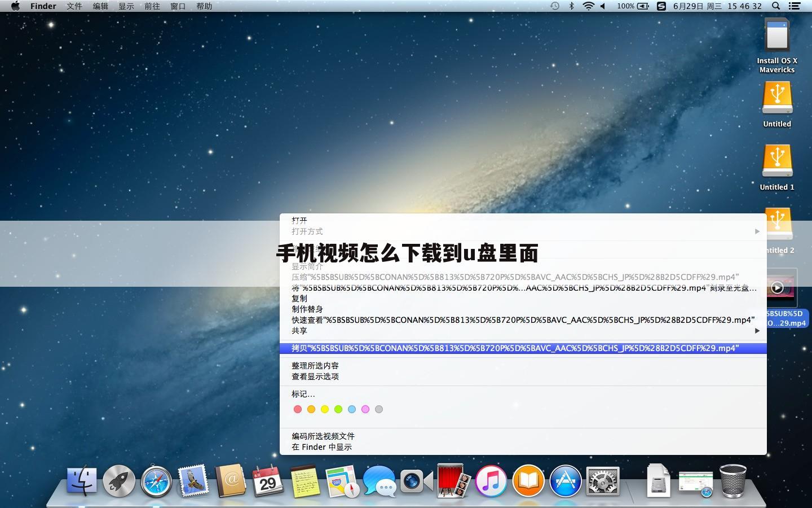This screenshot has width=812, height=508.
Task: Open Photo Booth in Dock
Action: (x=453, y=481)
